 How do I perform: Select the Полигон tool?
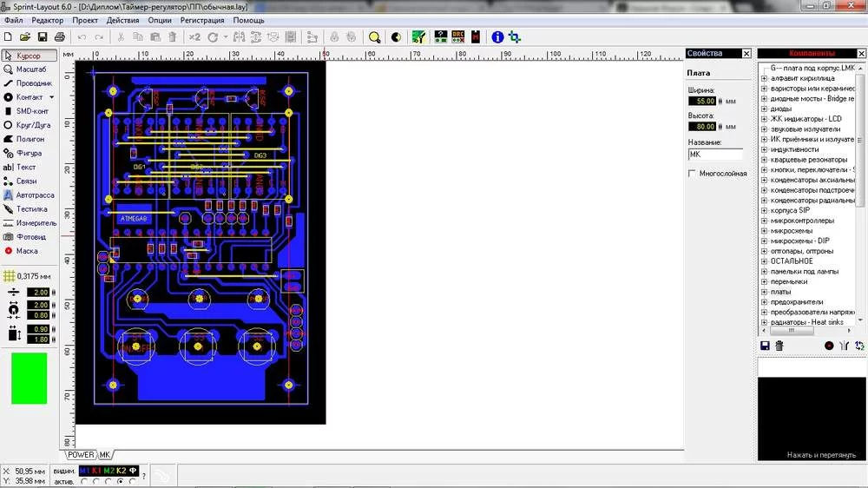30,139
